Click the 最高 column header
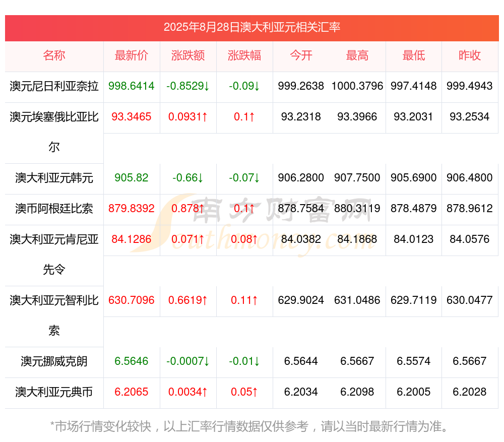This screenshot has height=442, width=504. pos(357,55)
